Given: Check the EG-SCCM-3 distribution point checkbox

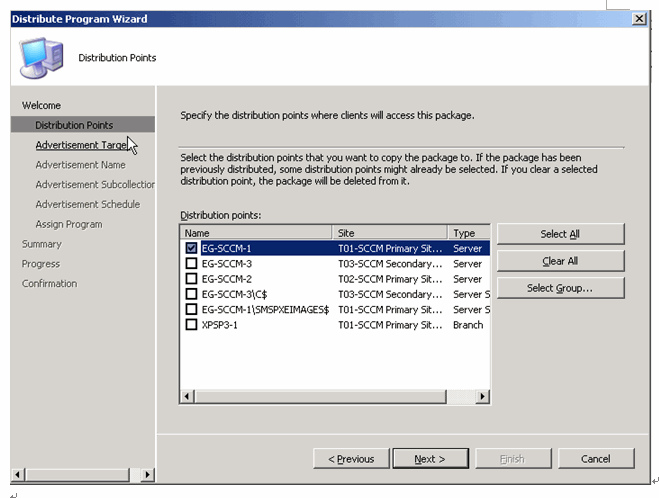Looking at the screenshot, I should [x=191, y=263].
